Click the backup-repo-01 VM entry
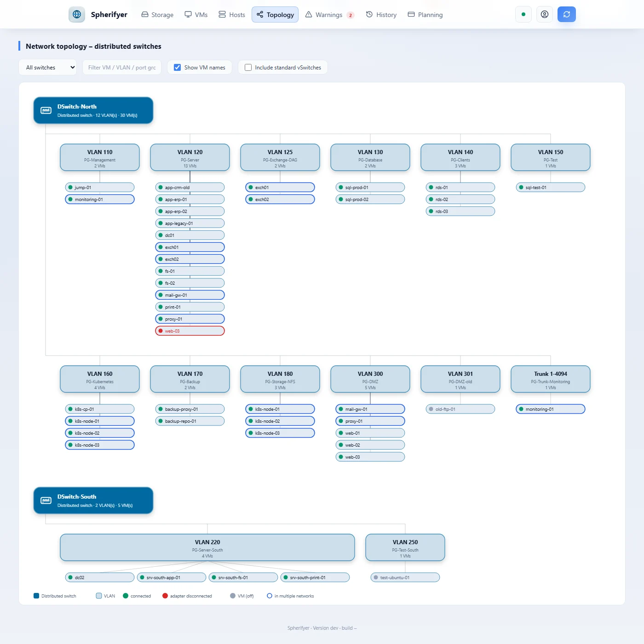The height and width of the screenshot is (644, 644). 190,421
